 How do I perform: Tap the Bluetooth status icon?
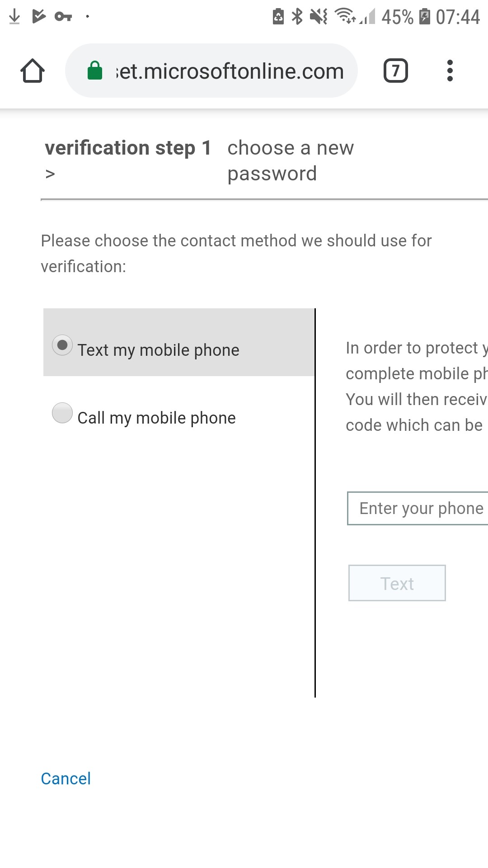(x=297, y=17)
